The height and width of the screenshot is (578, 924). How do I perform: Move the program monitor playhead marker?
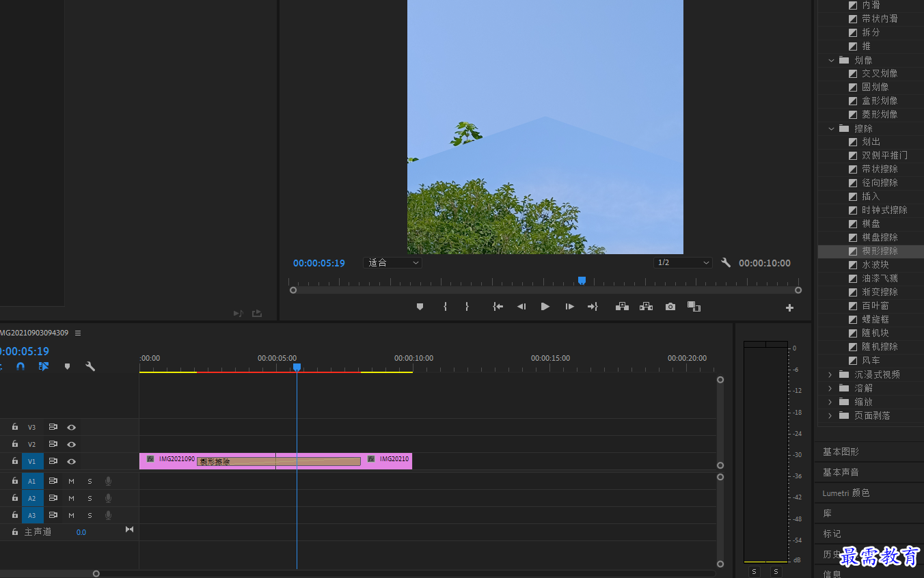point(582,280)
